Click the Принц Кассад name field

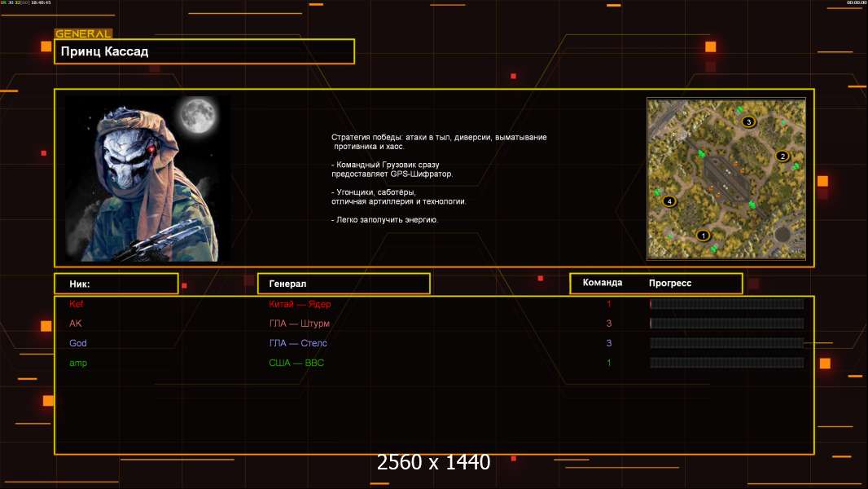coord(204,51)
